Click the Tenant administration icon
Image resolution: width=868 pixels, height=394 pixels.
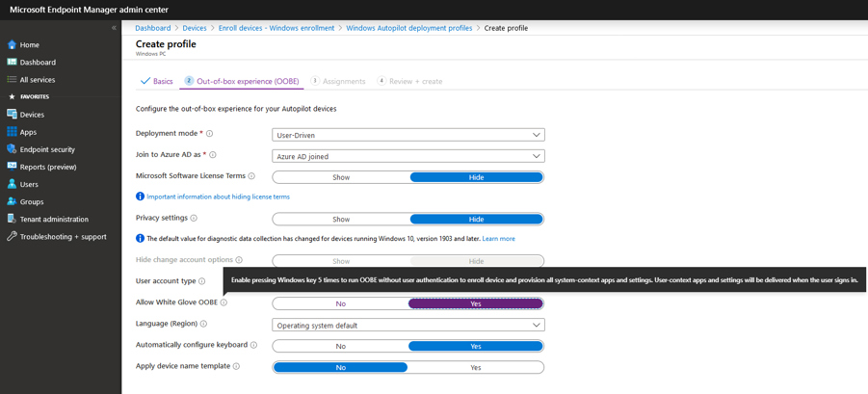(12, 219)
